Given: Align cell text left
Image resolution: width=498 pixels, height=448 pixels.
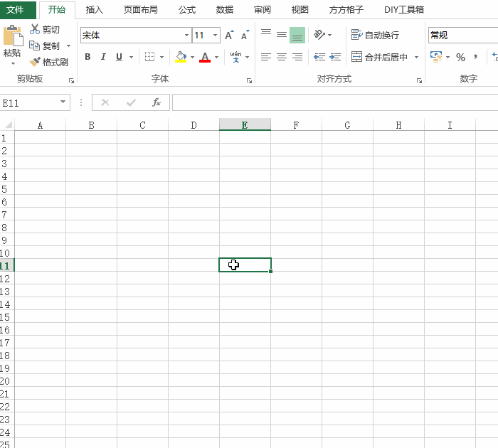Looking at the screenshot, I should [x=266, y=57].
